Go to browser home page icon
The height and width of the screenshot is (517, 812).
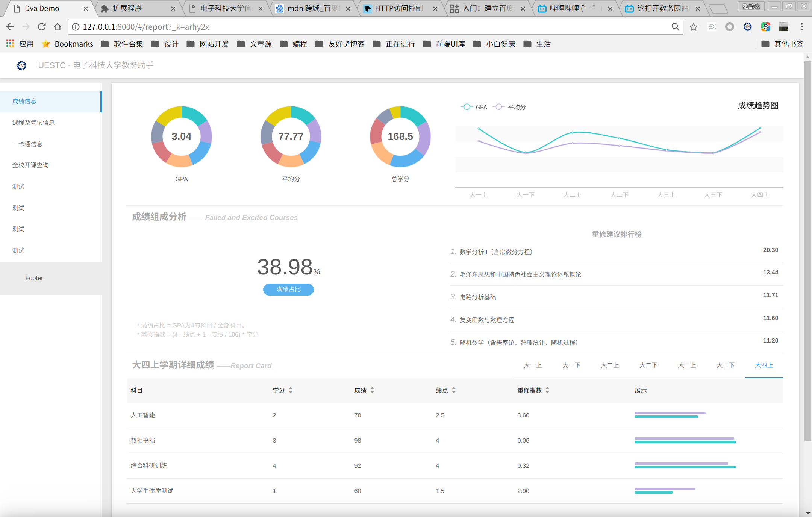tap(58, 27)
